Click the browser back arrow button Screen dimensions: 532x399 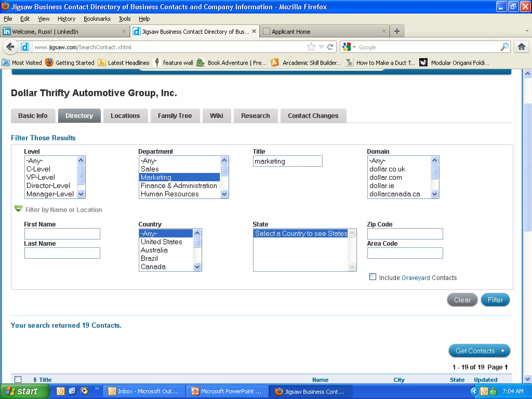[x=10, y=47]
